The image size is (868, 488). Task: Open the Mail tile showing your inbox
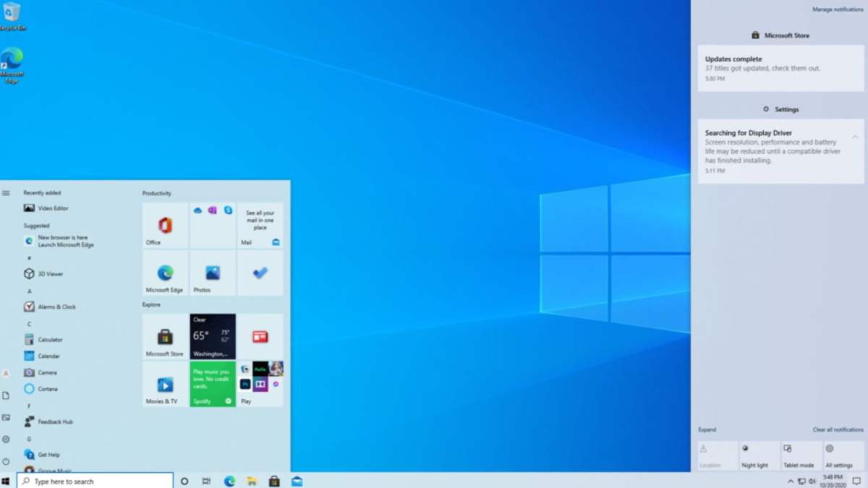tap(260, 224)
